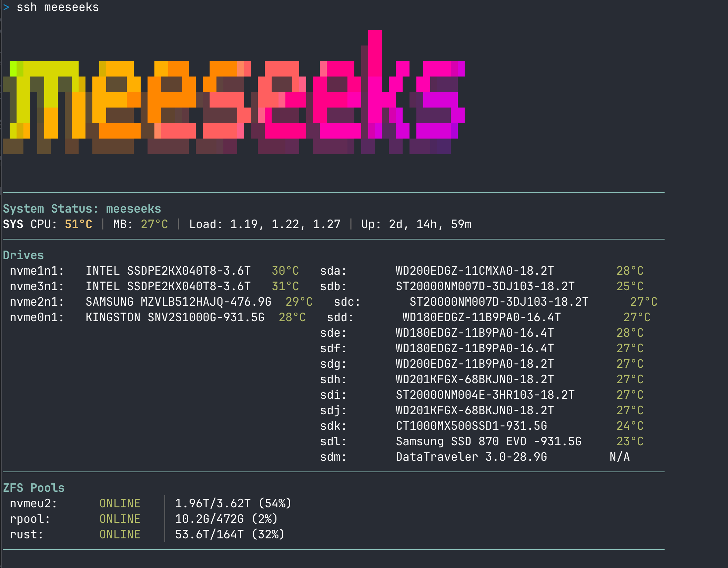Click pool name nvmeu2:
The width and height of the screenshot is (728, 568).
tap(33, 504)
